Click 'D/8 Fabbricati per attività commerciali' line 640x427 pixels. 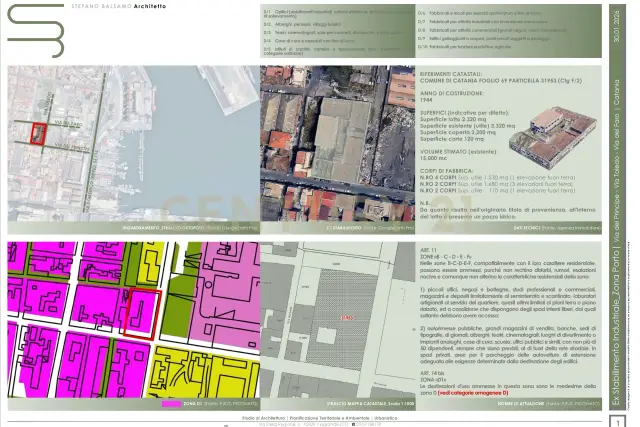(x=492, y=30)
